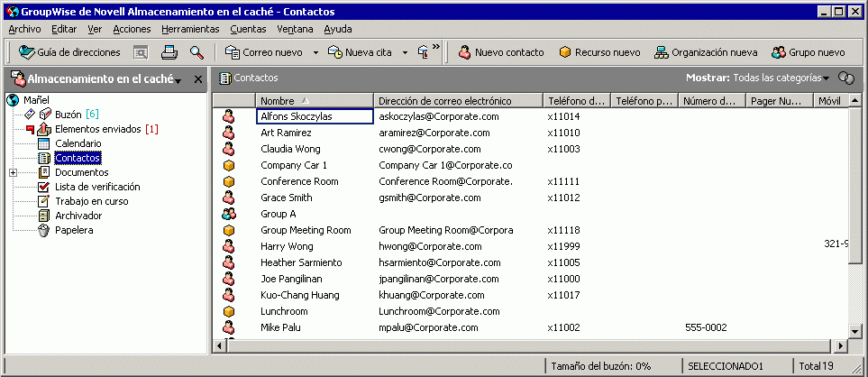Click the Conference Room resource icon
Image resolution: width=868 pixels, height=377 pixels.
point(229,181)
